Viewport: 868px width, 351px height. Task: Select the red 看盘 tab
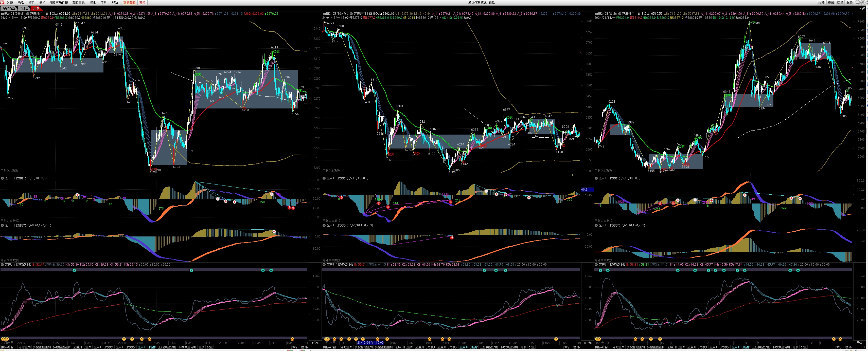pyautogui.click(x=36, y=8)
